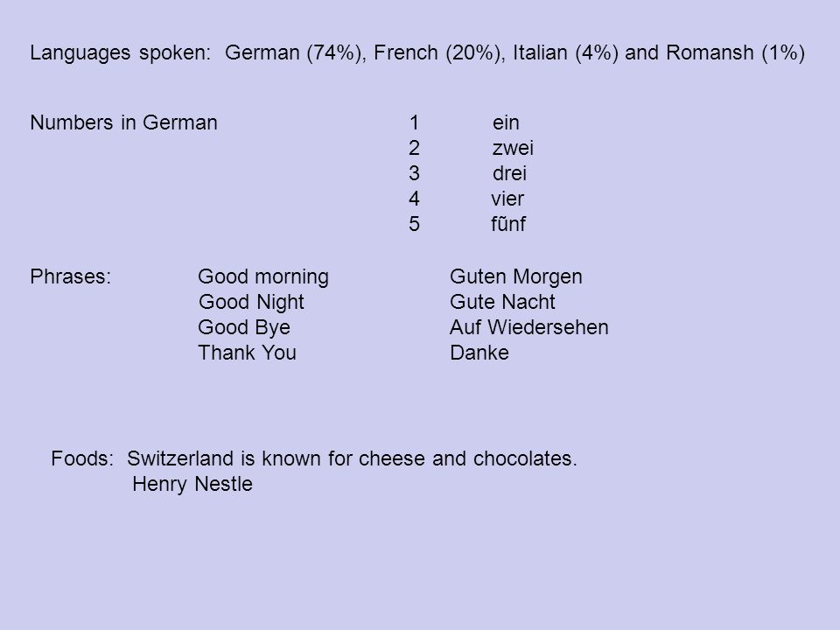This screenshot has width=840, height=630.
Task: Click the word 'drei'
Action: [x=509, y=173]
